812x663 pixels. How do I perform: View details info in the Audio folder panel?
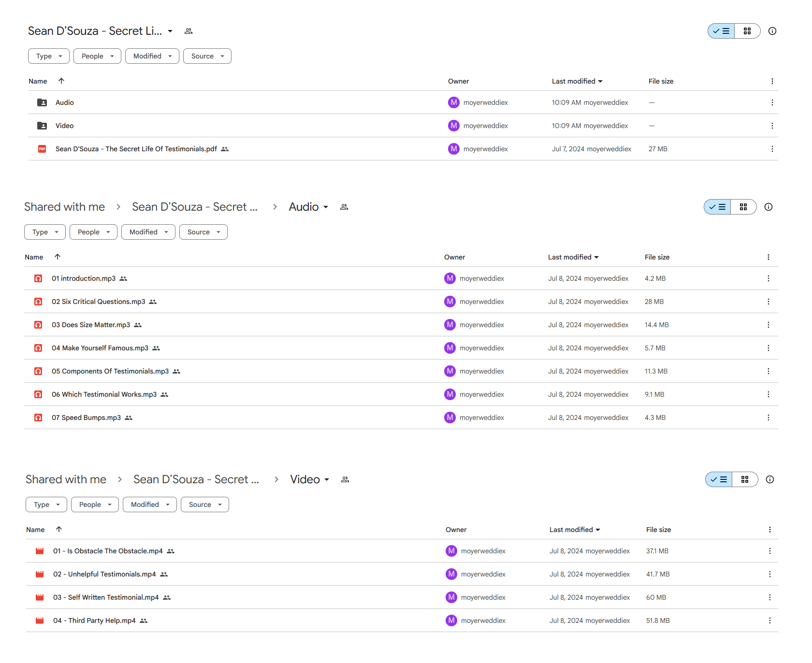tap(768, 207)
